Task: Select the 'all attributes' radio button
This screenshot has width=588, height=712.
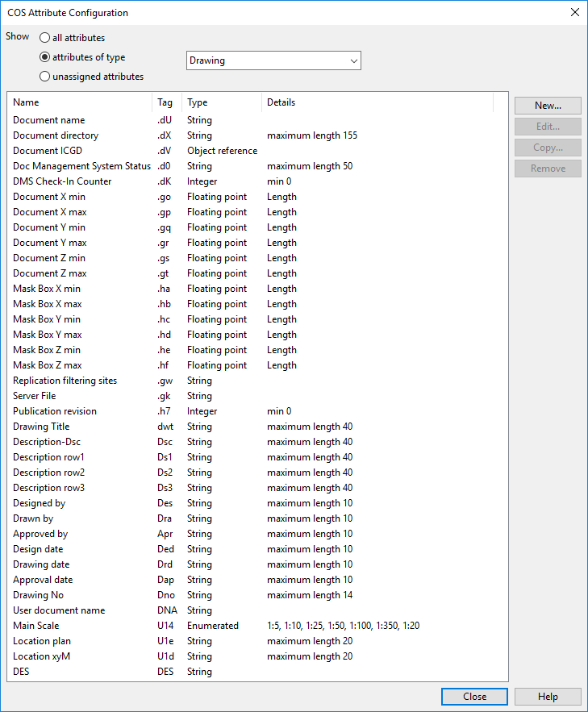Action: [45, 38]
